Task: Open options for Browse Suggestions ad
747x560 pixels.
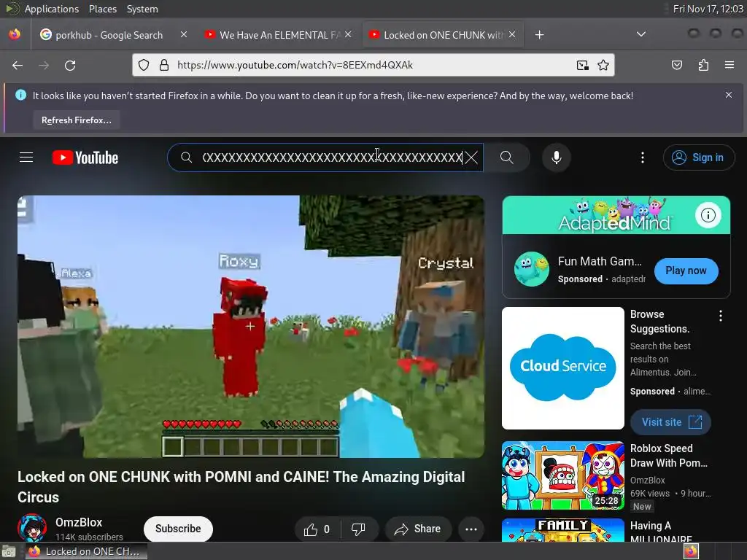Action: pyautogui.click(x=721, y=316)
